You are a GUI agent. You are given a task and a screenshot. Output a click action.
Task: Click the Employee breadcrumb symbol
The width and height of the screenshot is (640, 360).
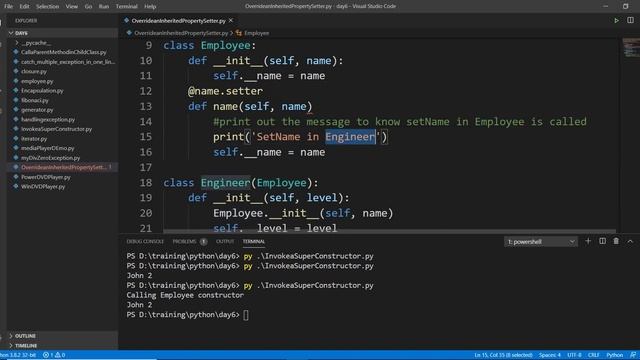(253, 33)
